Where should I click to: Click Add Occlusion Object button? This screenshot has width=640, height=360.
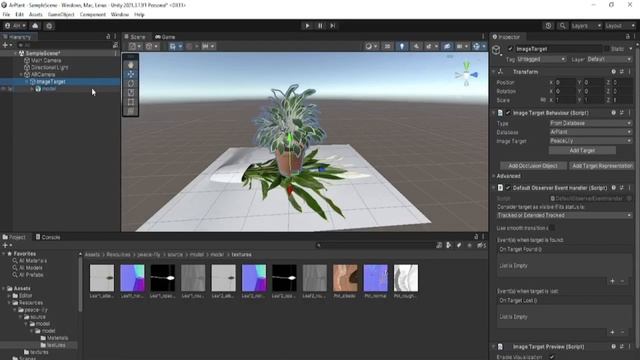coord(533,166)
